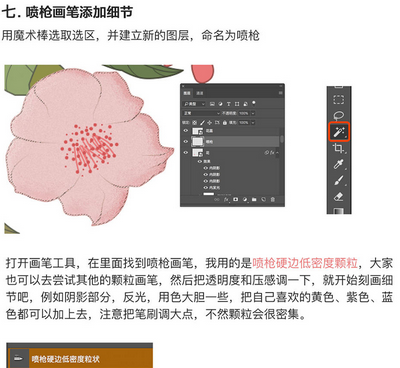Toggle layer filtering switch on or off
Screen dimensions: 400x368
tap(254, 103)
